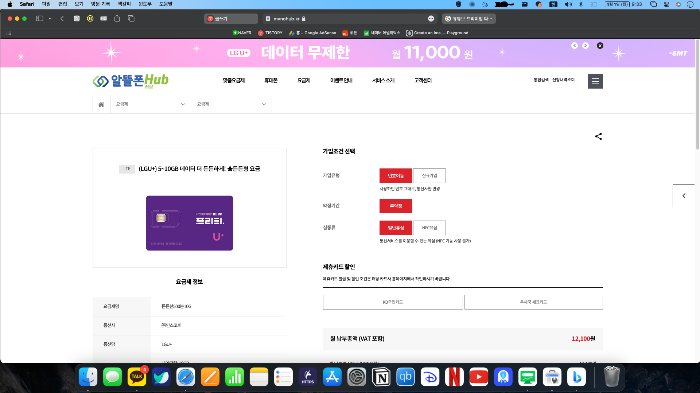Screen dimensions: 700x393
Task: Open Notion from the Dock
Action: tap(381, 377)
